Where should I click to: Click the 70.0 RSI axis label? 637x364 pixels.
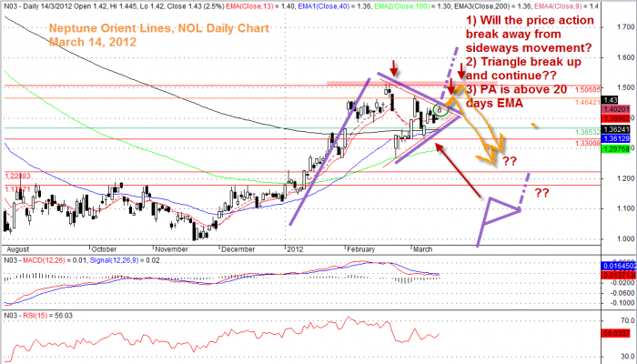pos(627,321)
